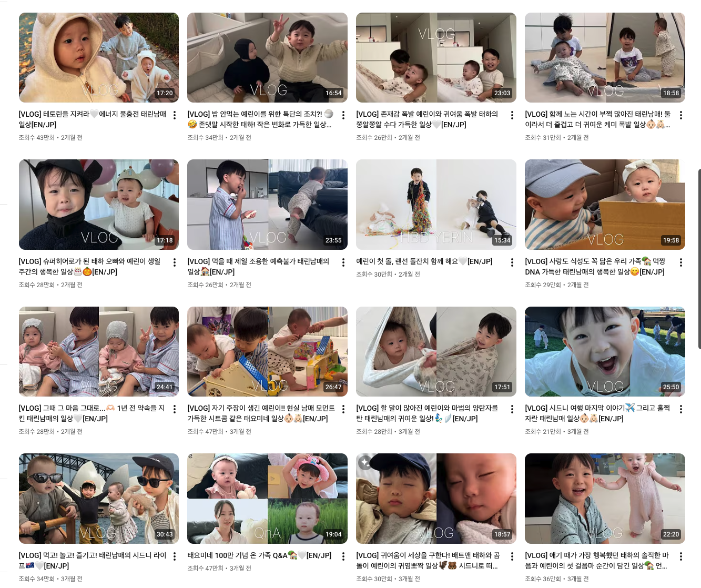Click the page scrollbar on the right edge

[x=699, y=259]
